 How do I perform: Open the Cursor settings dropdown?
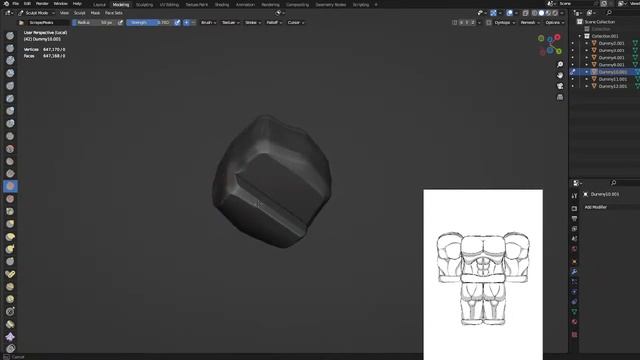pos(296,22)
